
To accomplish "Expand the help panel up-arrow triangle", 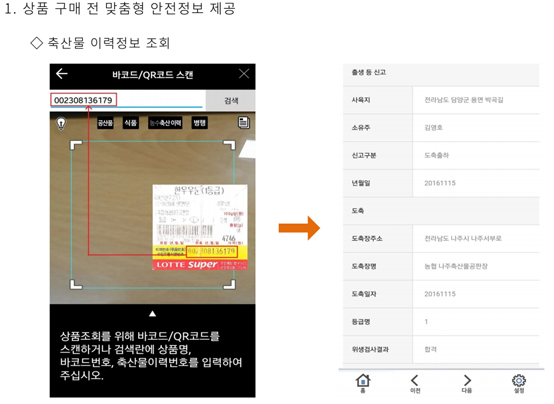I will pos(152,314).
